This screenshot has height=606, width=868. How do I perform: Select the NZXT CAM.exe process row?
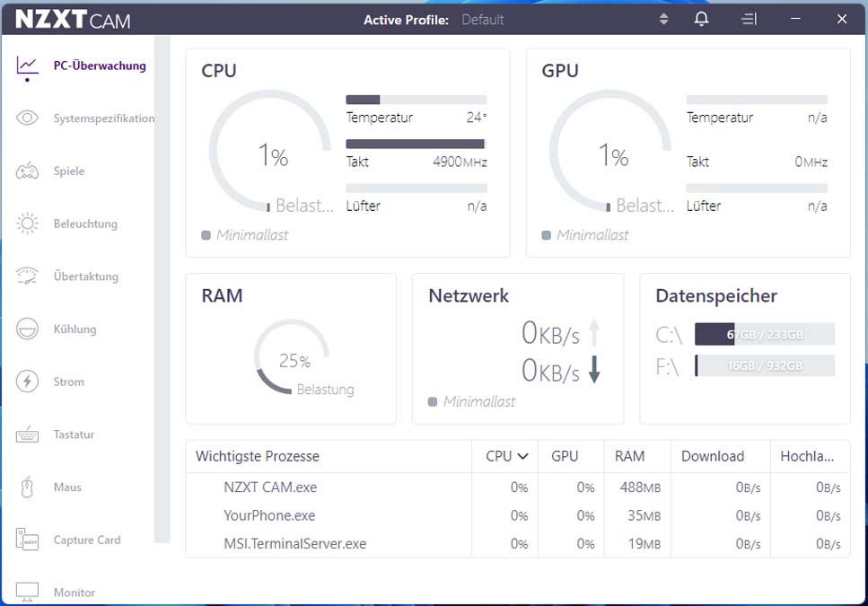coord(518,487)
